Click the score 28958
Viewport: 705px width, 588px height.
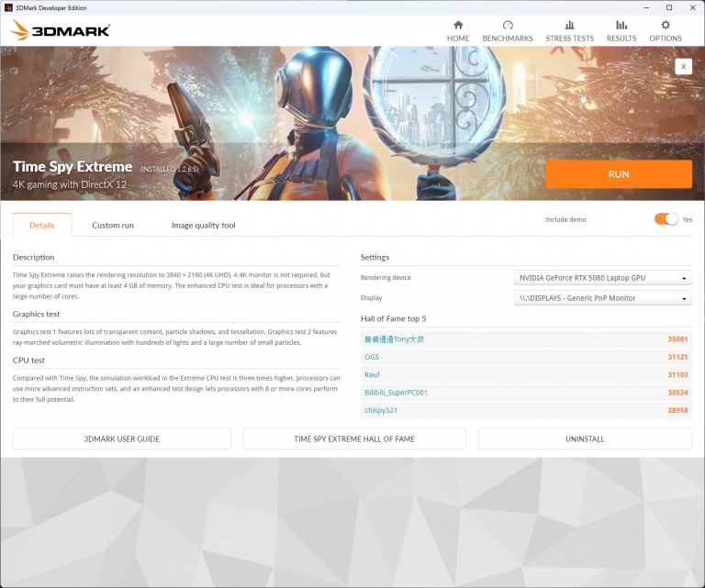pos(677,410)
